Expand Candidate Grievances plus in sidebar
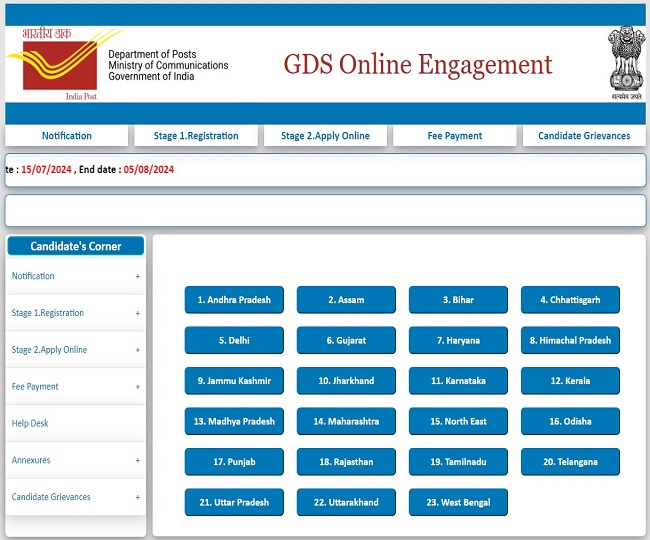650x540 pixels. coord(138,497)
